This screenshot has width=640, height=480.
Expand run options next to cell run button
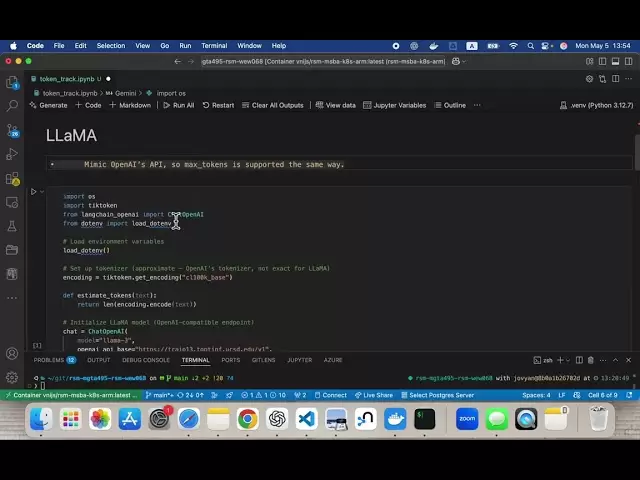pyautogui.click(x=42, y=191)
